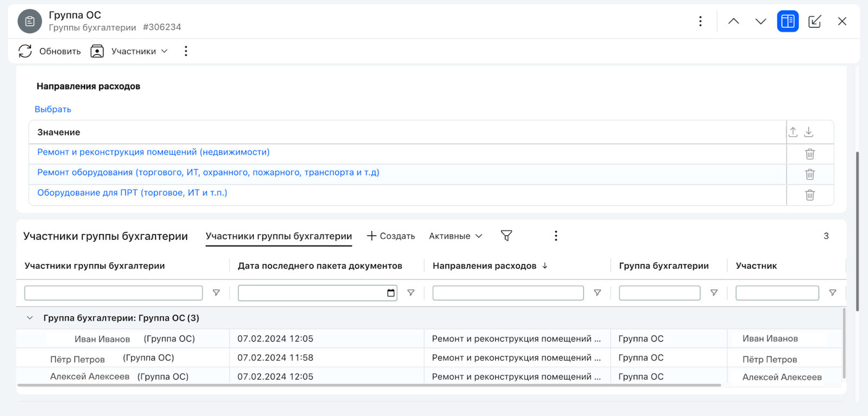The width and height of the screenshot is (868, 416).
Task: Click filter funnel for Группа бухгалтерии column
Action: [x=714, y=293]
